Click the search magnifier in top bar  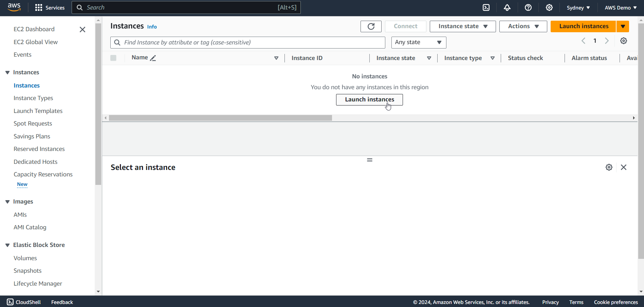(x=79, y=7)
